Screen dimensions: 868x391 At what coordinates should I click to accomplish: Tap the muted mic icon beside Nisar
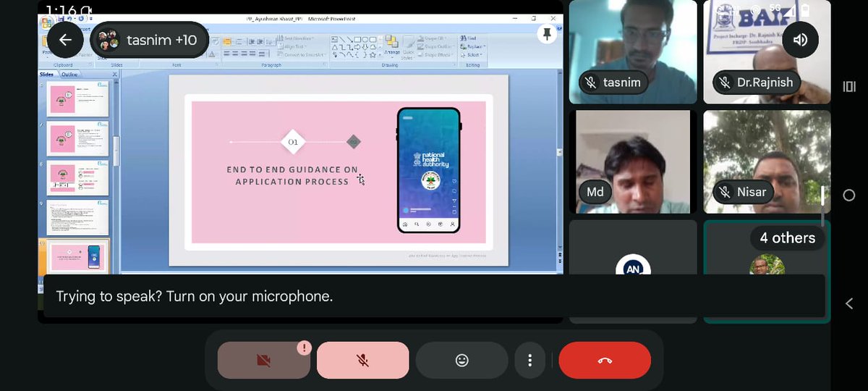pyautogui.click(x=725, y=193)
